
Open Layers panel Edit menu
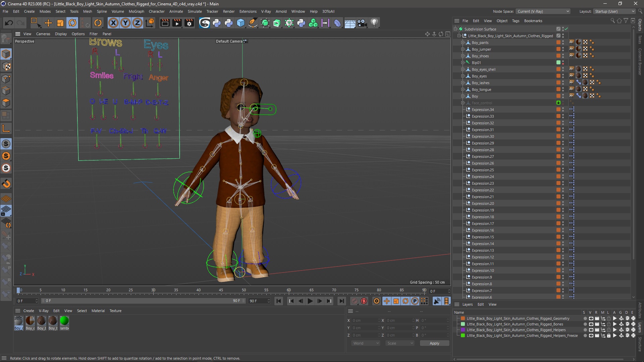coord(480,304)
